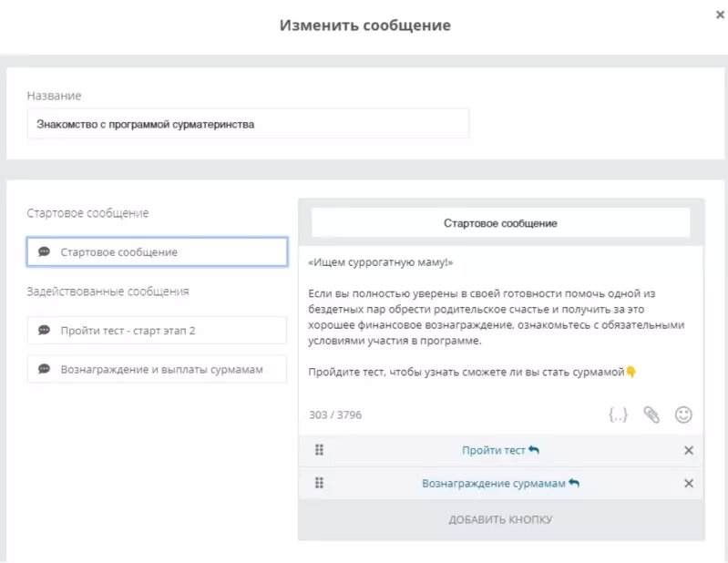The image size is (728, 563).
Task: Attach a file with the paperclip icon
Action: coord(651,415)
